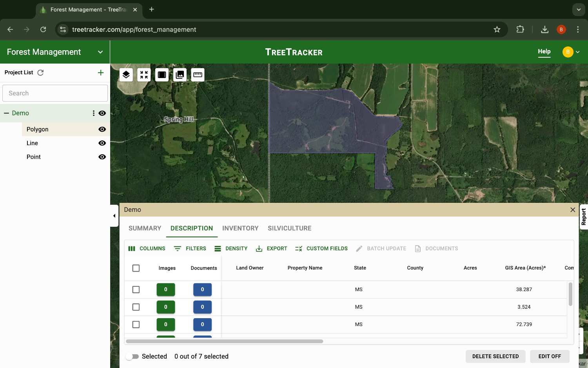588x368 pixels.
Task: Hide the Polygon layer visibility
Action: tap(102, 129)
